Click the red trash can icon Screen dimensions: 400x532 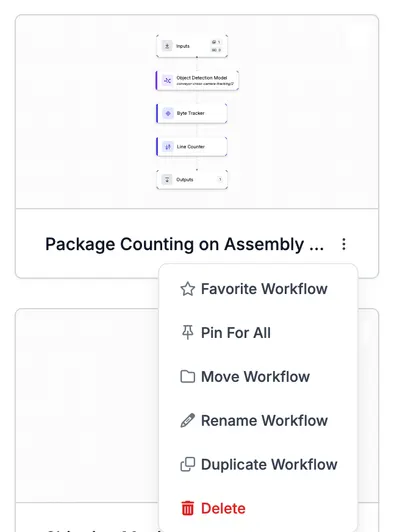(187, 508)
